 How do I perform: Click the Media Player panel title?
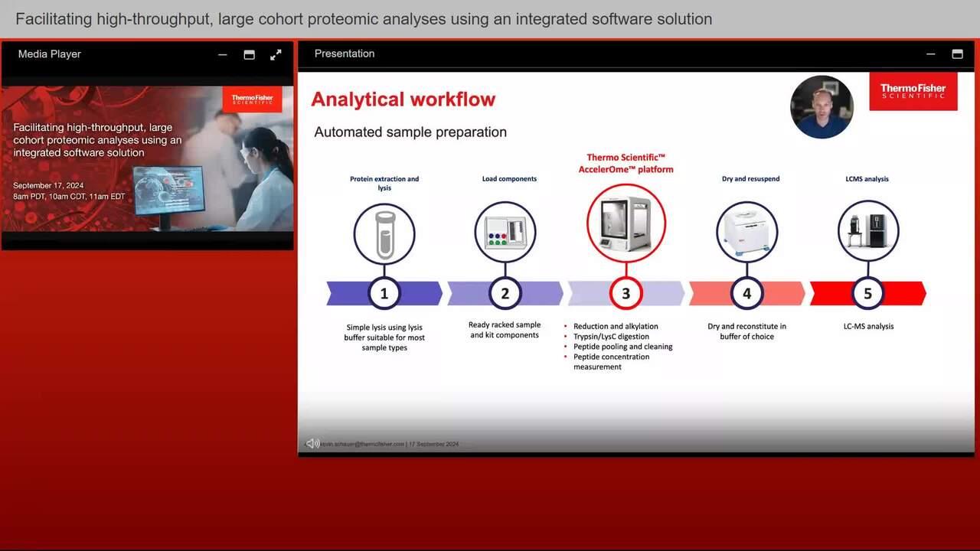click(x=50, y=54)
